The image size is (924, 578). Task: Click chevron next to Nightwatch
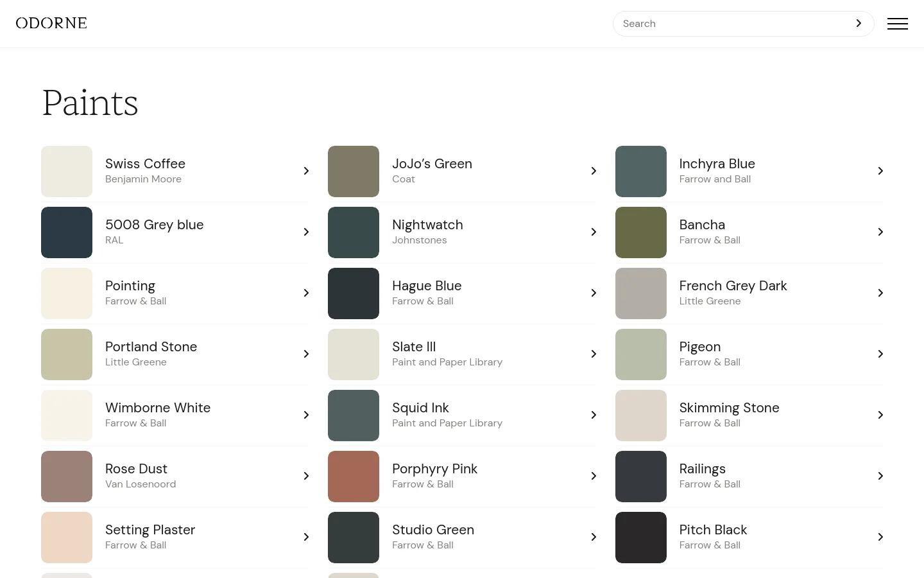[594, 232]
